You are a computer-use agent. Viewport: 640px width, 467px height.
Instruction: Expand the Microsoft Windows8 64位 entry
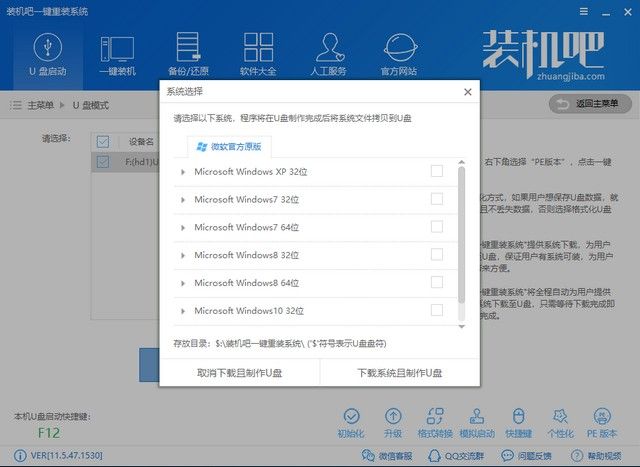[183, 283]
